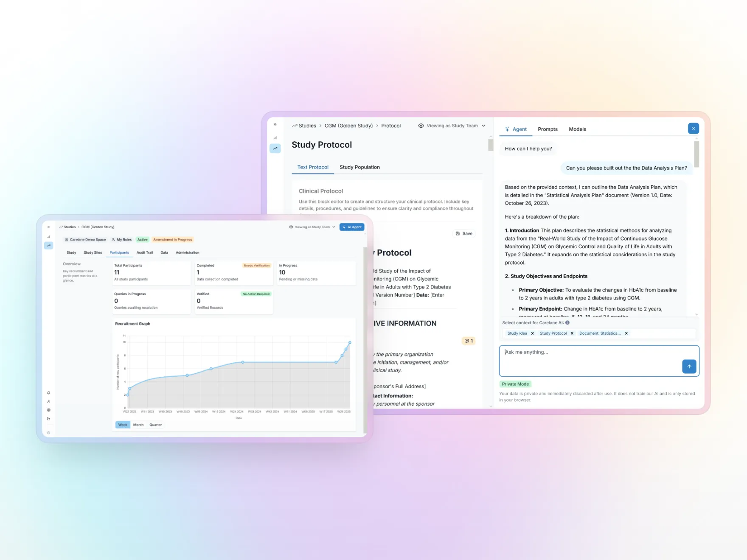The image size is (747, 560).
Task: Click the profile person icon in the sidebar
Action: coord(48,401)
